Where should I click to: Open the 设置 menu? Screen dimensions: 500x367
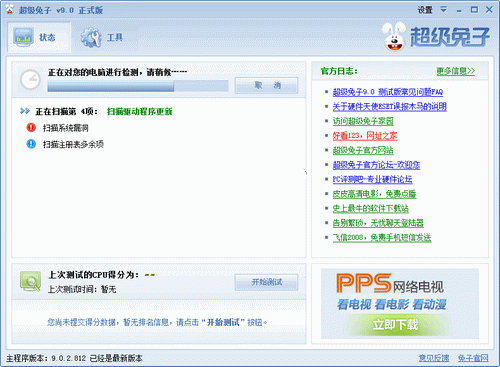(x=425, y=10)
